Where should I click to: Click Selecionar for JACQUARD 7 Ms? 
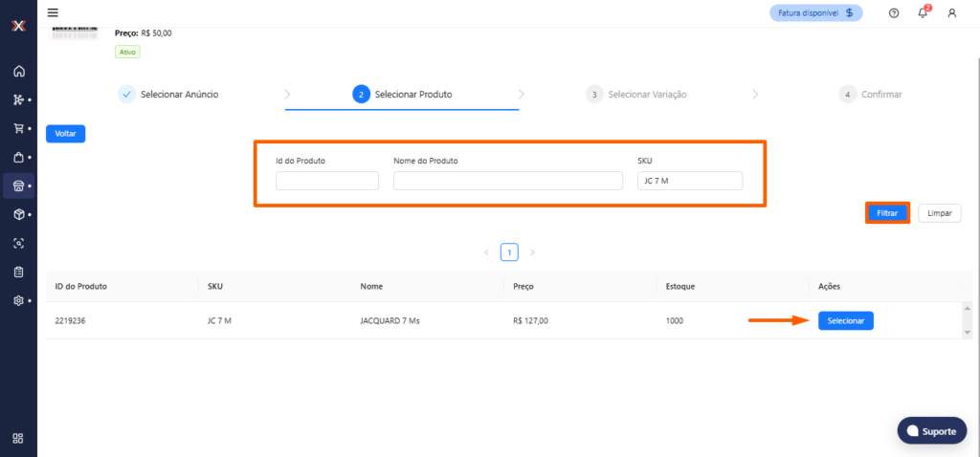845,321
